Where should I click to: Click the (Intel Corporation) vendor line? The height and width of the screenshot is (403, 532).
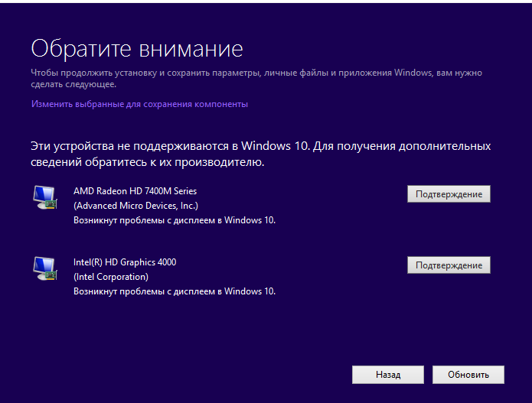(x=111, y=277)
